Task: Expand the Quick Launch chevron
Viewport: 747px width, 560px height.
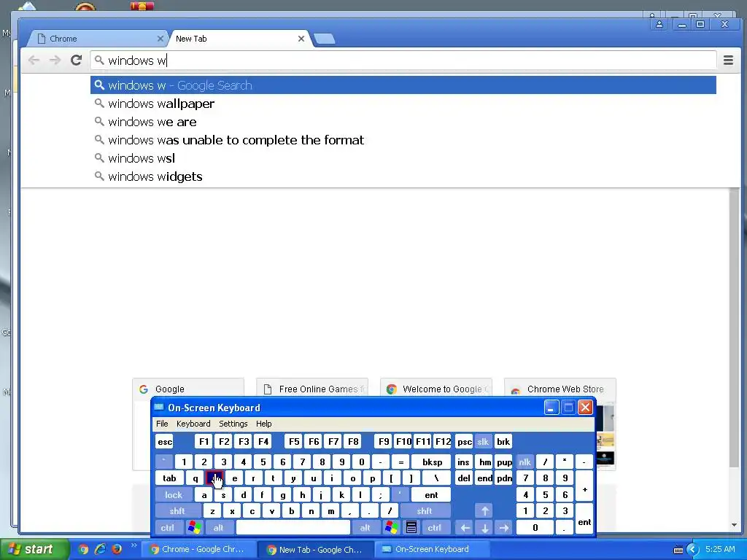Action: tap(133, 545)
